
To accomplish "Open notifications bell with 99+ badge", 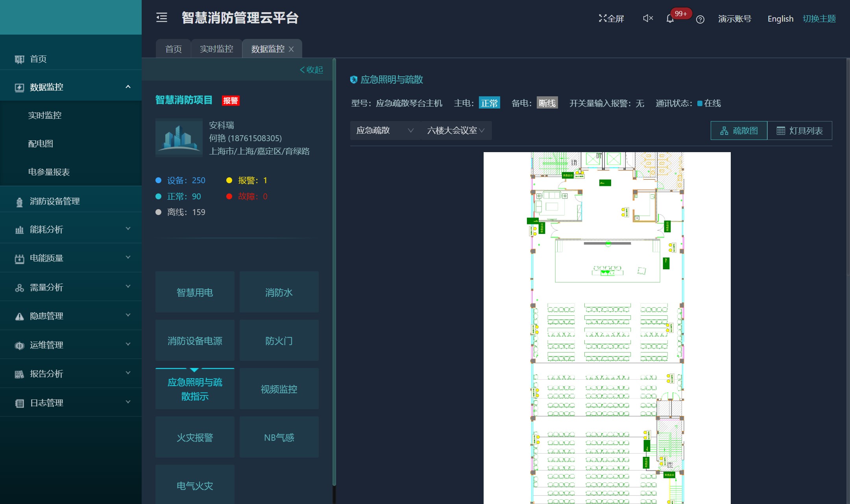I will (x=670, y=19).
